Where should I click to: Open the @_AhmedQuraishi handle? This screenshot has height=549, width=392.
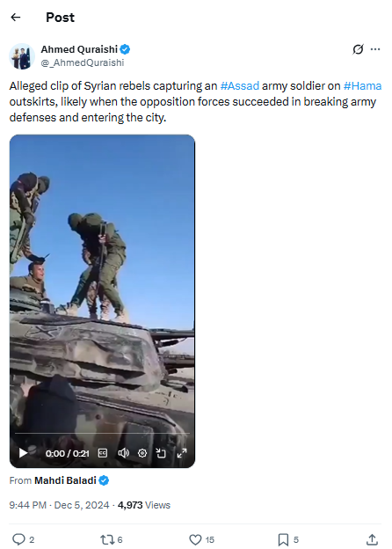pyautogui.click(x=83, y=62)
